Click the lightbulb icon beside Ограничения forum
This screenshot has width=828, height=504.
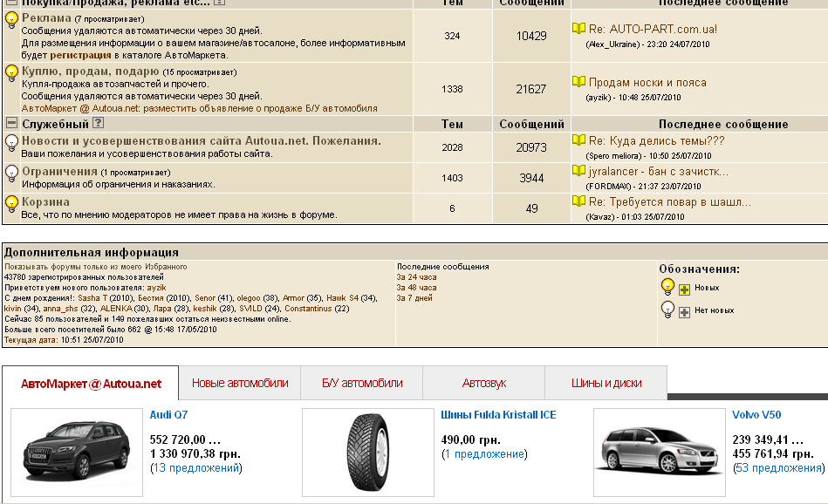11,174
